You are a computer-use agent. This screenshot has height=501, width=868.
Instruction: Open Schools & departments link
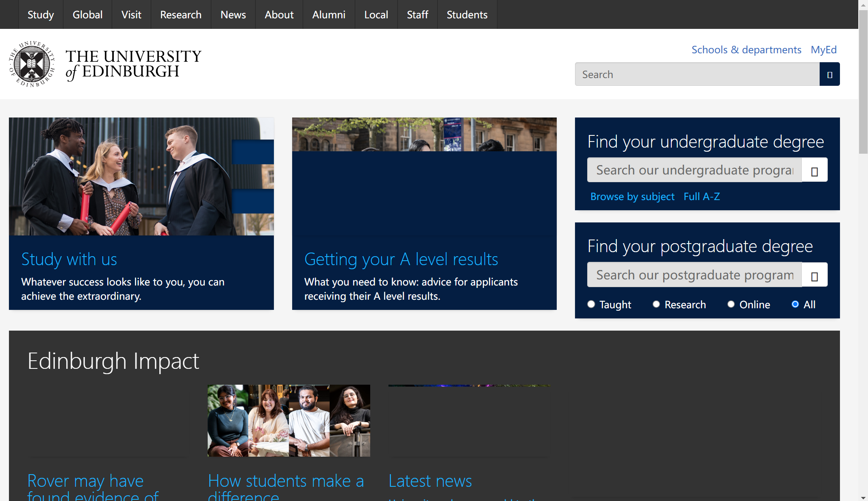click(x=746, y=50)
